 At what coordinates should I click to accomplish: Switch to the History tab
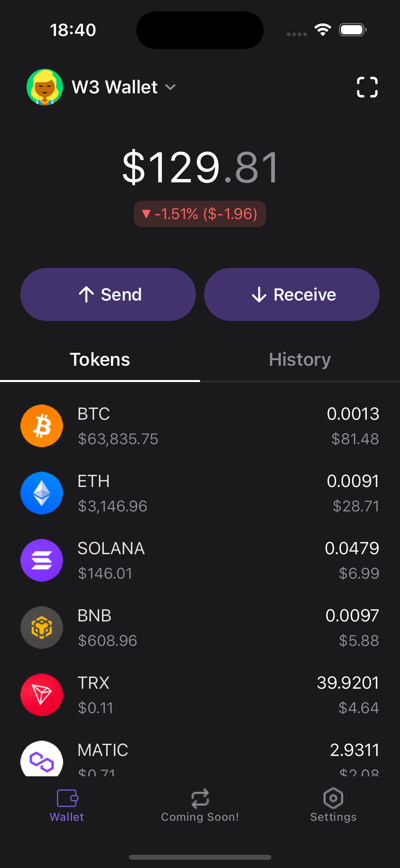[x=300, y=360]
